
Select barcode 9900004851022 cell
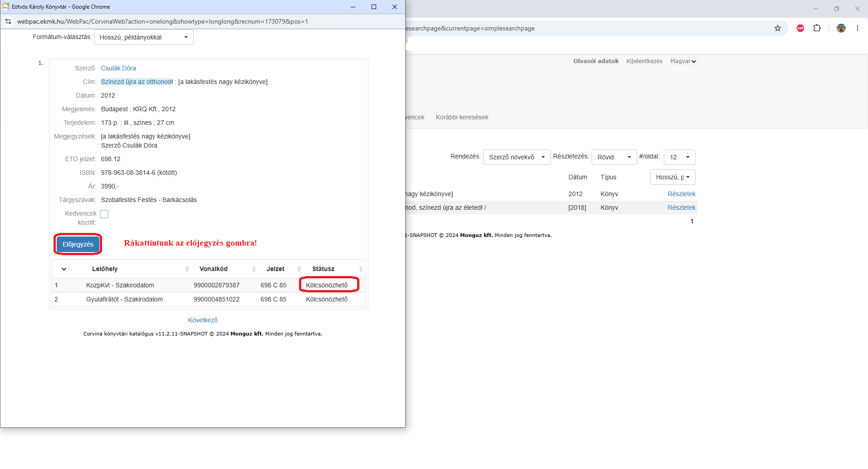pos(216,299)
